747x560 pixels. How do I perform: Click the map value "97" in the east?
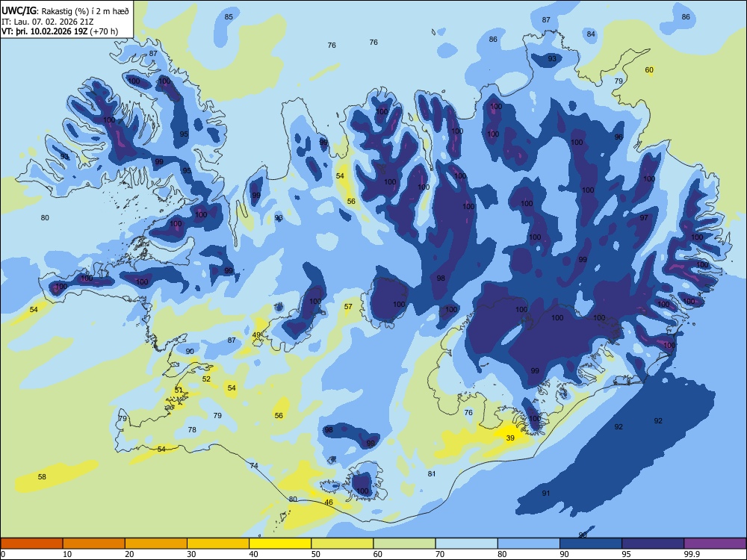point(644,217)
